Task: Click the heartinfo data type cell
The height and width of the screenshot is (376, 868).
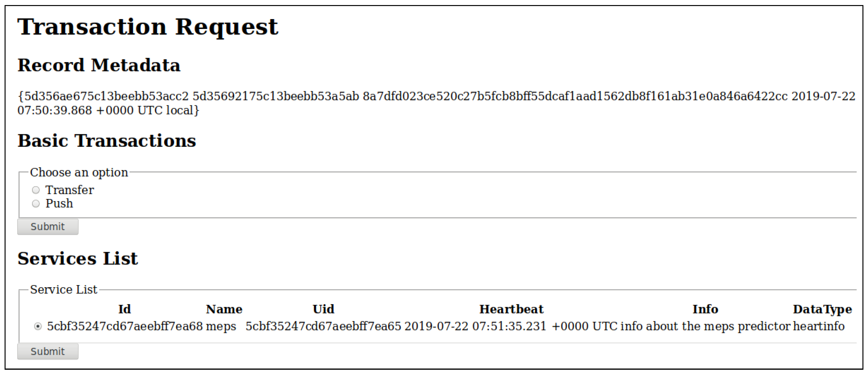Action: 819,326
